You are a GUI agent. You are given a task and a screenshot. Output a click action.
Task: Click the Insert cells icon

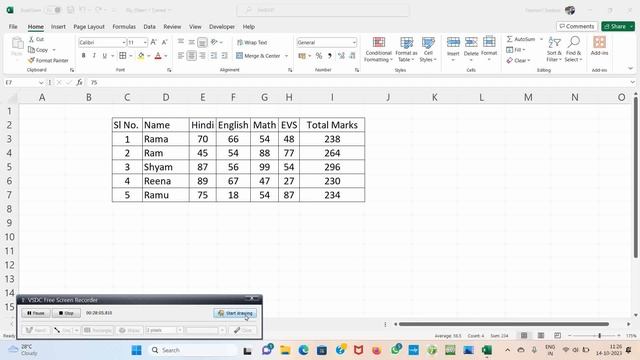453,42
